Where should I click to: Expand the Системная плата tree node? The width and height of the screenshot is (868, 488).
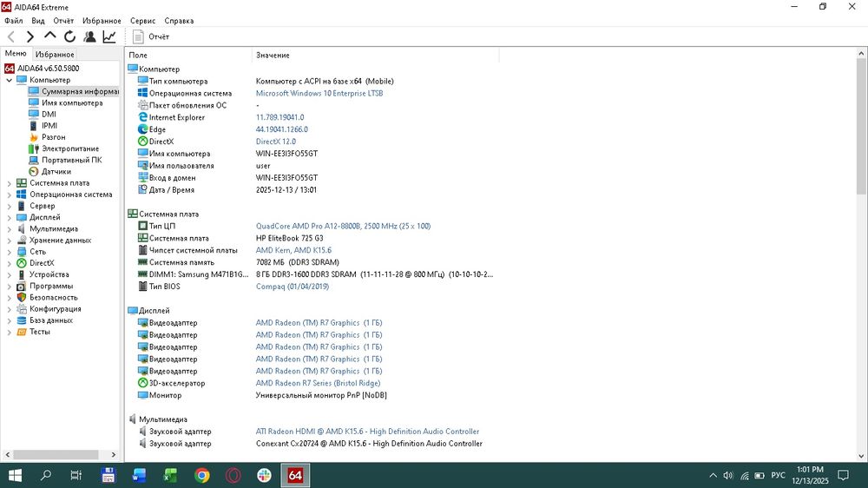click(9, 183)
